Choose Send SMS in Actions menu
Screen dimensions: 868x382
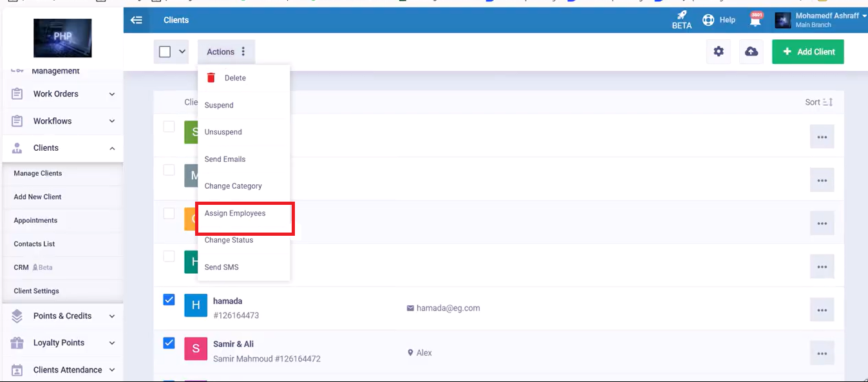pyautogui.click(x=222, y=267)
